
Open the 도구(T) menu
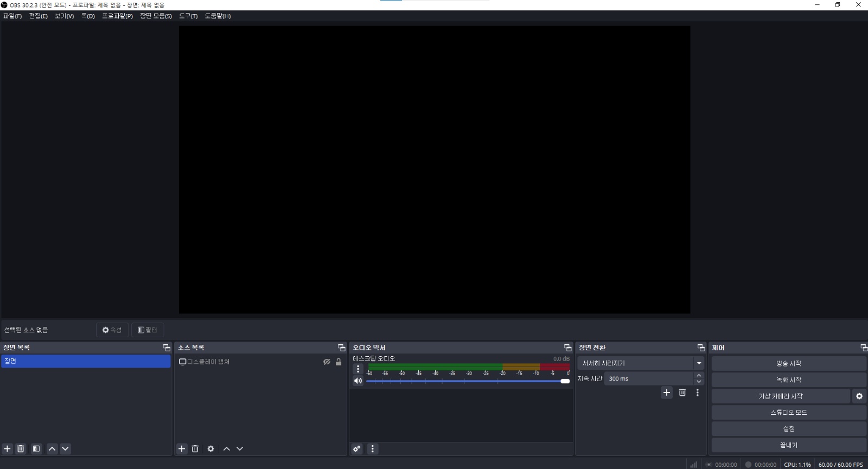188,16
